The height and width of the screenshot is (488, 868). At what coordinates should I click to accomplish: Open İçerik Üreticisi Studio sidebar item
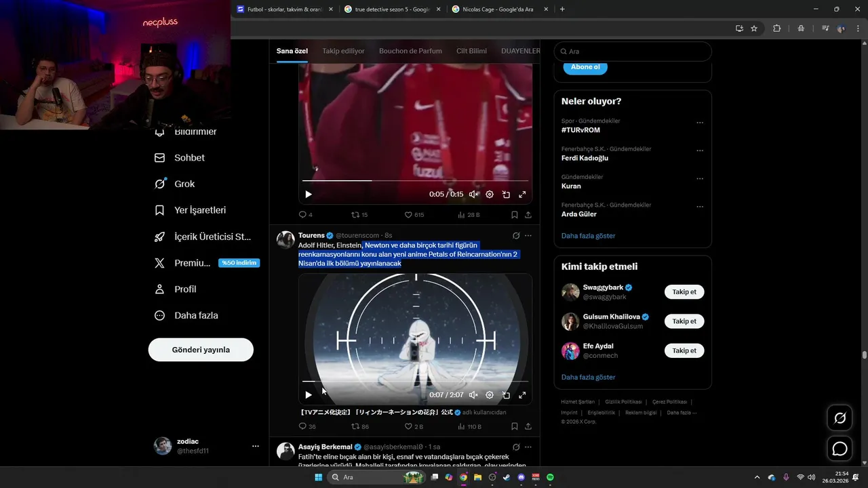pyautogui.click(x=203, y=237)
